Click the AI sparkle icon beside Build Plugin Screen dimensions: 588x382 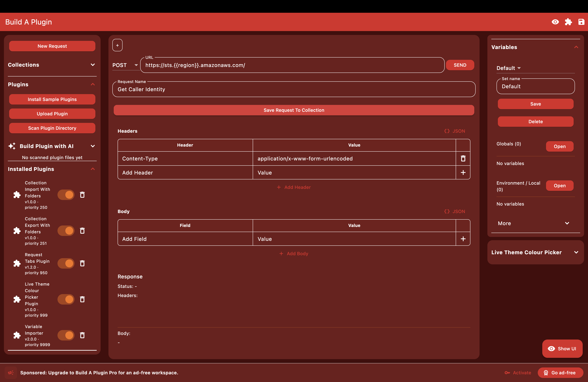click(x=12, y=146)
